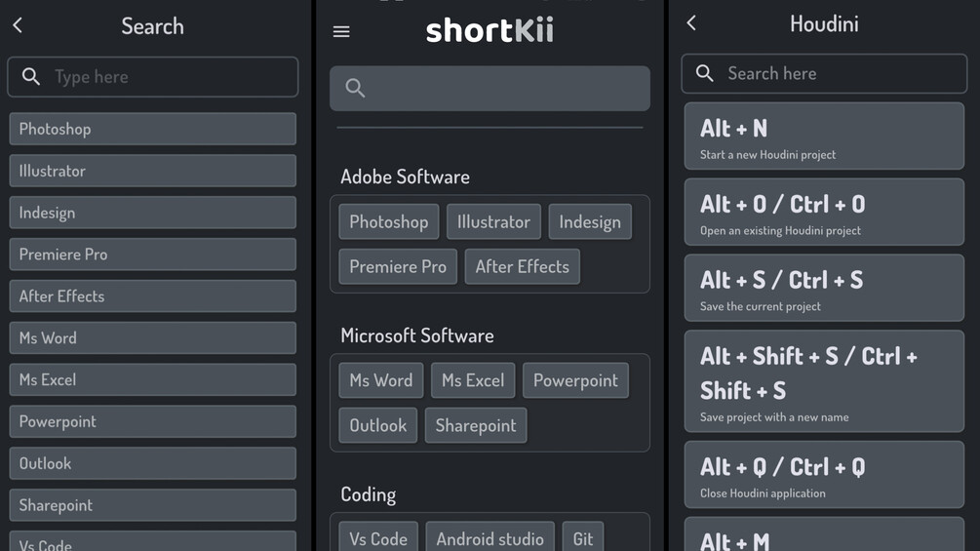
Task: Open Sharepoint from the search list
Action: 152,505
